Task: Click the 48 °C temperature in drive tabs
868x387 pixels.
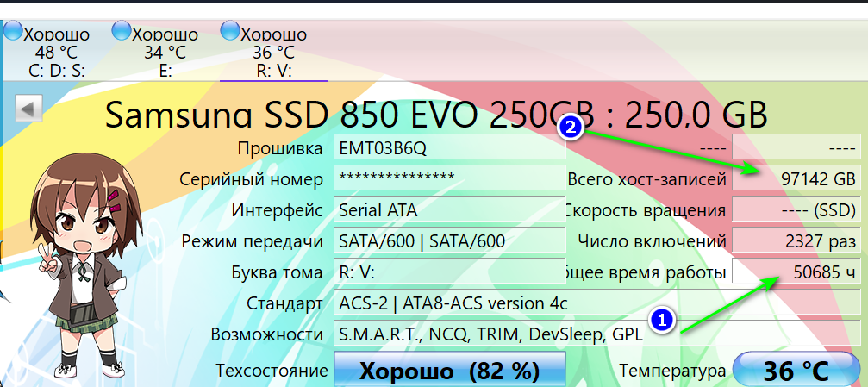Action: click(55, 53)
